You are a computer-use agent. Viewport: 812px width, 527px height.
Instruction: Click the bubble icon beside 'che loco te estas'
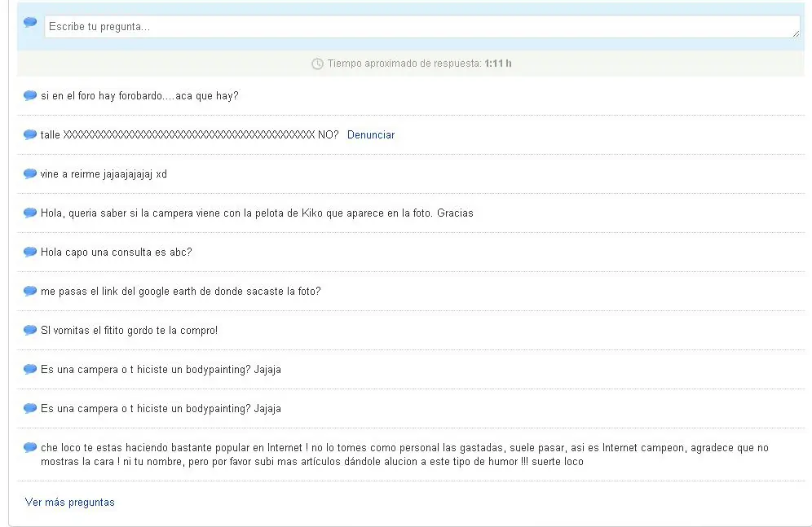pos(30,447)
